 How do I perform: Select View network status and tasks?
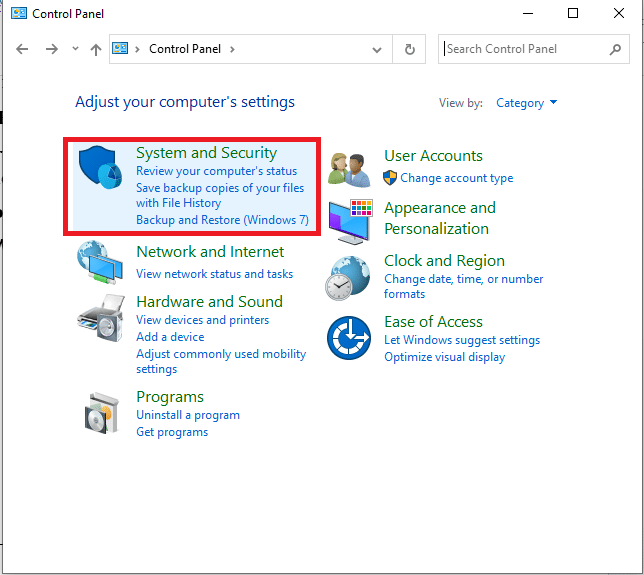click(x=214, y=274)
